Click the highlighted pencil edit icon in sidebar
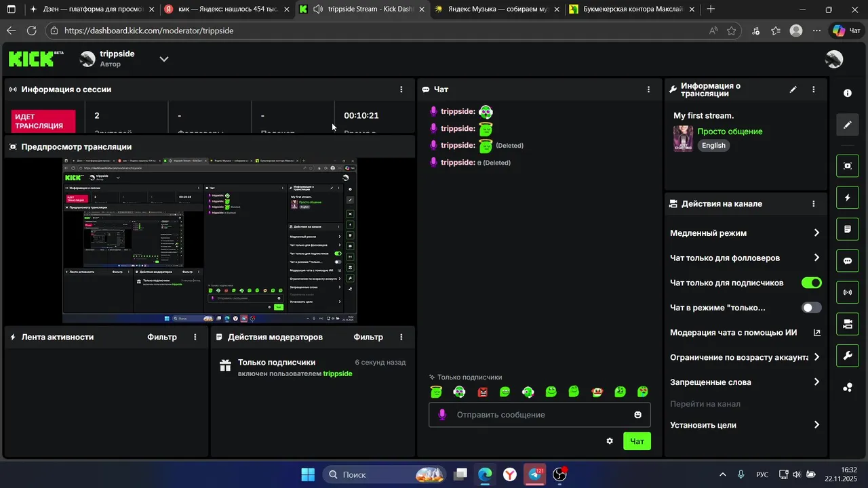868x488 pixels. pyautogui.click(x=848, y=125)
